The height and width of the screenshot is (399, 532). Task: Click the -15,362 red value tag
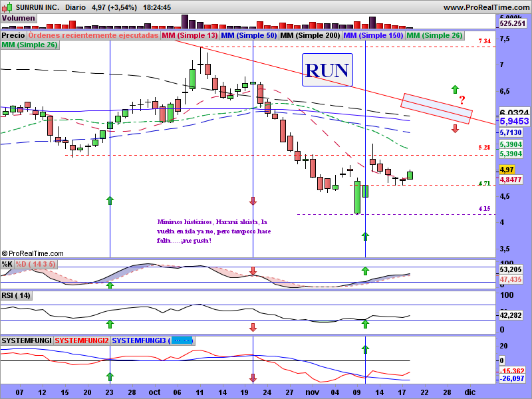pyautogui.click(x=513, y=371)
